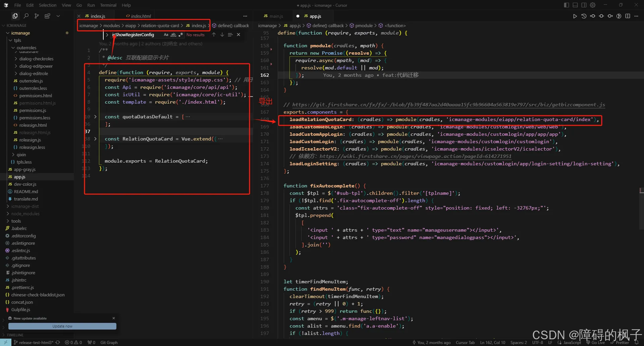Go to previous find match arrow
Screen dimensions: 644x346
(x=214, y=35)
